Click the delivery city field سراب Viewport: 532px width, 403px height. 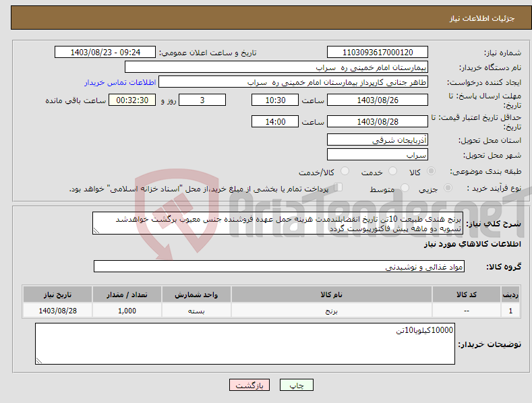pos(378,155)
